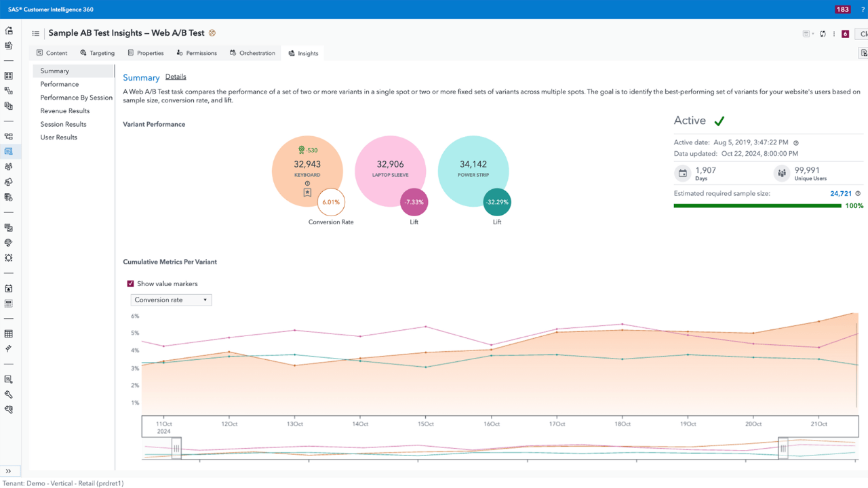
Task: Click the list icon beside the task title
Action: pos(36,33)
